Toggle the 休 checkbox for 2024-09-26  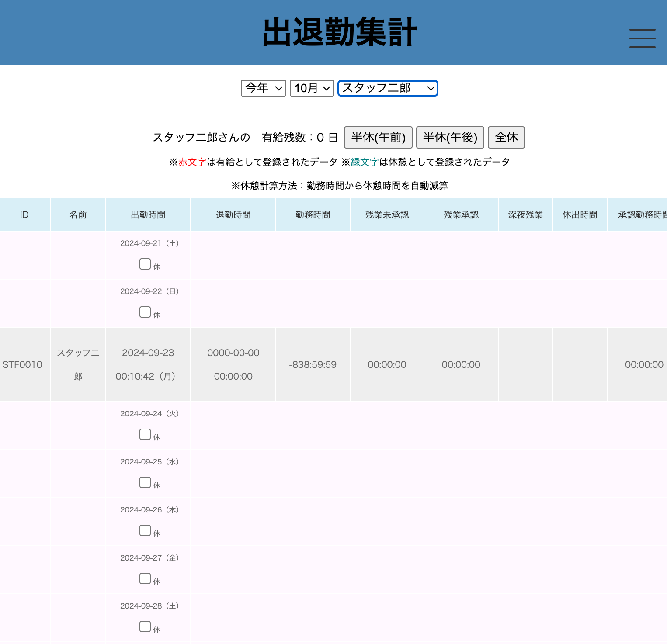(x=145, y=530)
